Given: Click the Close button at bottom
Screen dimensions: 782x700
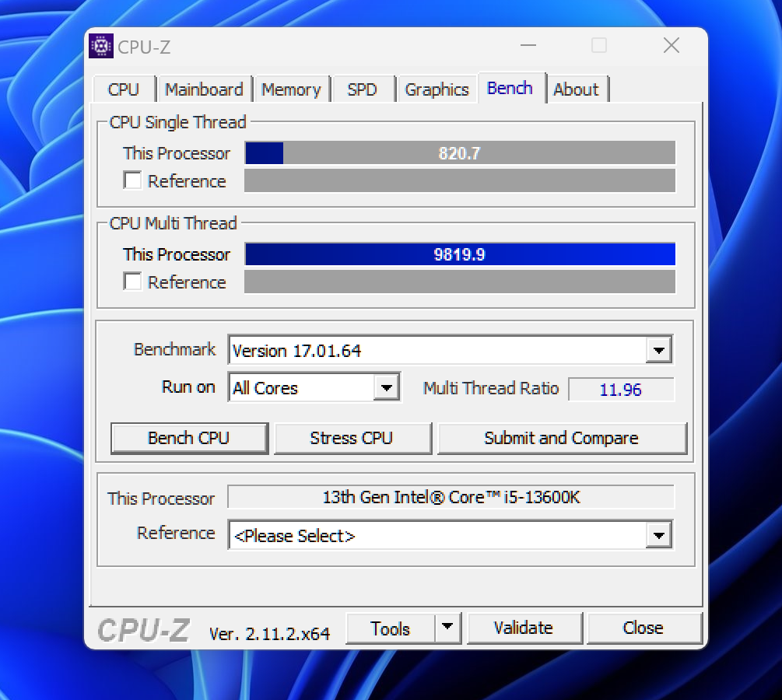Looking at the screenshot, I should [x=643, y=628].
